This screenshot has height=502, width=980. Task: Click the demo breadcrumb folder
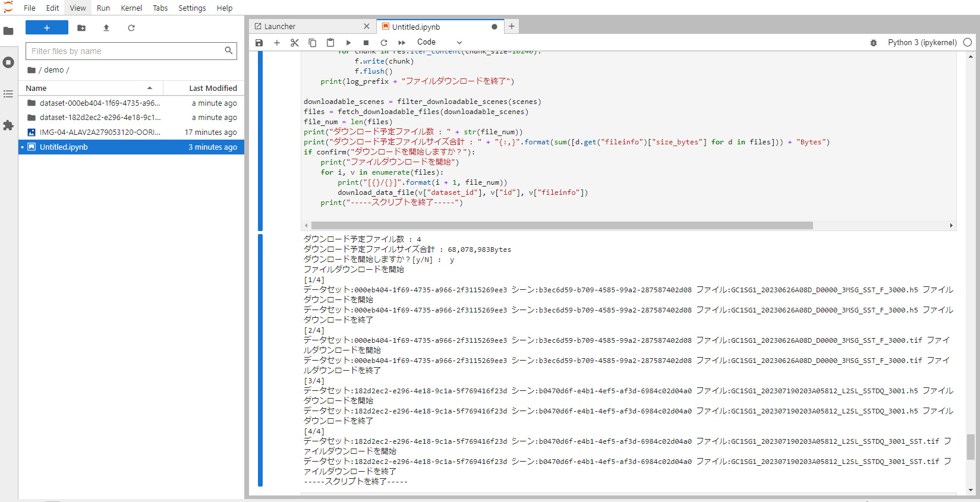coord(53,70)
